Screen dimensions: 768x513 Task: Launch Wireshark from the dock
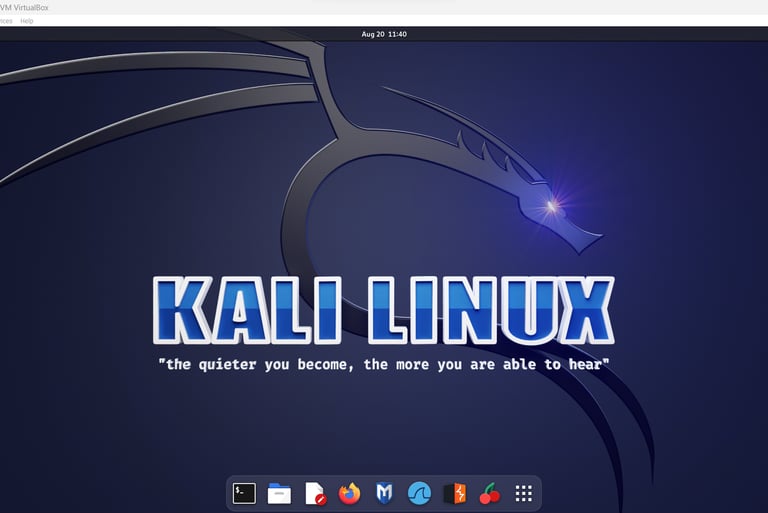419,493
